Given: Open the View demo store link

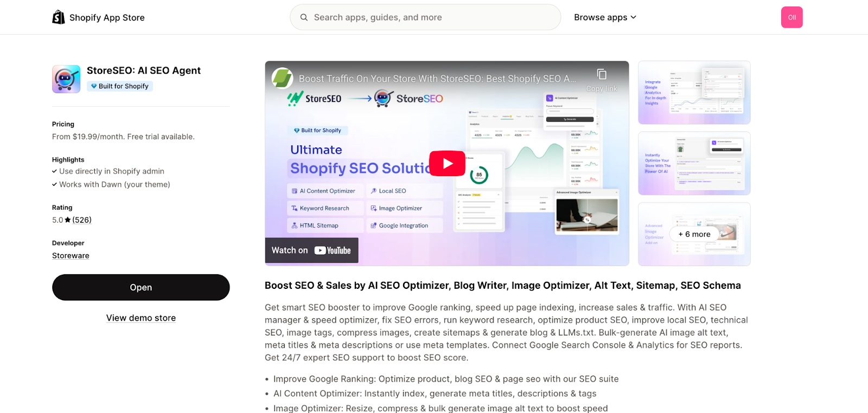Looking at the screenshot, I should click(x=141, y=318).
